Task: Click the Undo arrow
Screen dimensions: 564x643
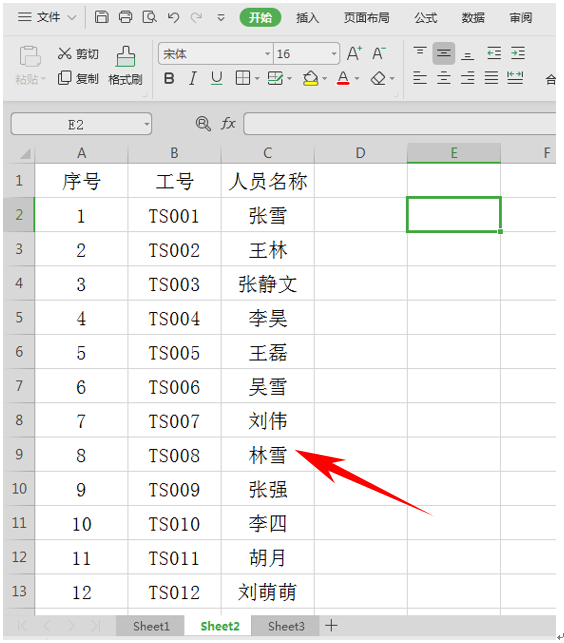Action: tap(174, 17)
